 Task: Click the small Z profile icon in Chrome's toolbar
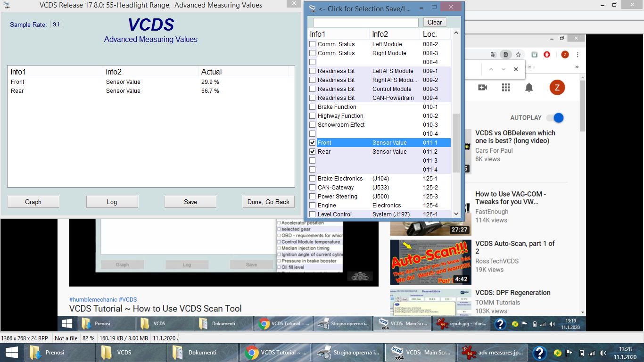click(565, 55)
